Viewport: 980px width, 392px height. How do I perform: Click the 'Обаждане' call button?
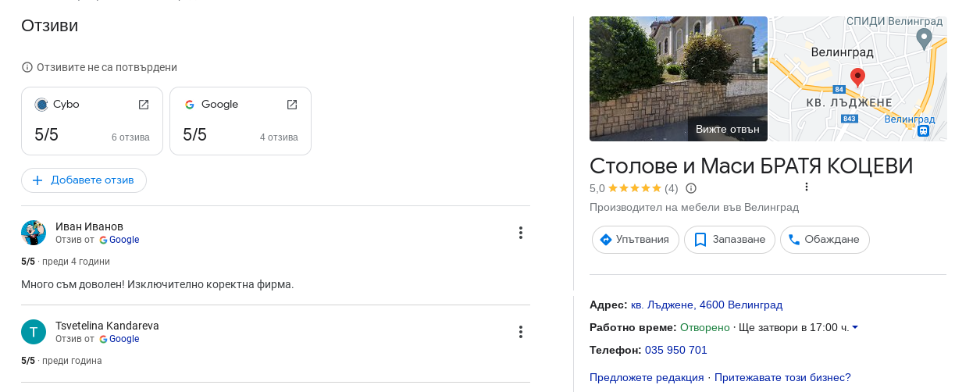(x=825, y=240)
